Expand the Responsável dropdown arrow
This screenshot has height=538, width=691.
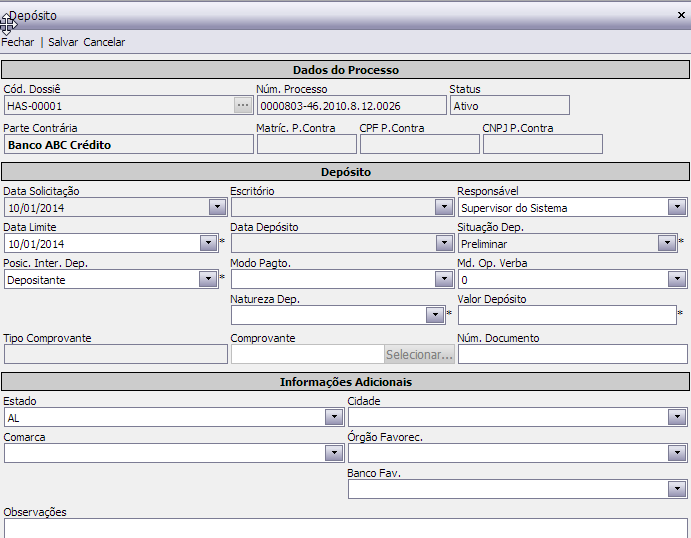pyautogui.click(x=677, y=207)
